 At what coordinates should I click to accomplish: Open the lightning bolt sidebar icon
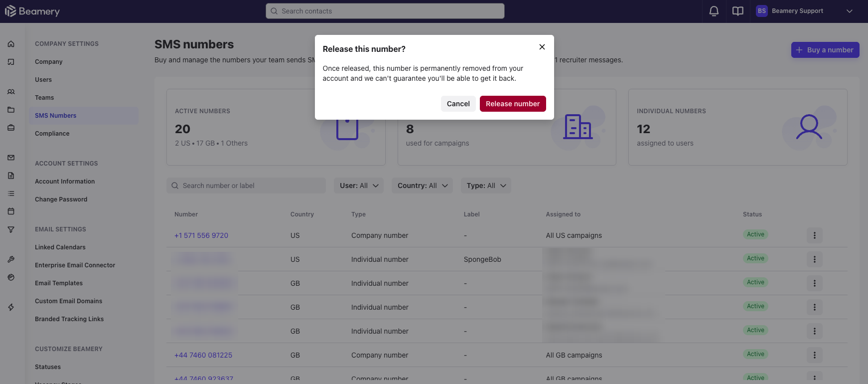(x=11, y=307)
